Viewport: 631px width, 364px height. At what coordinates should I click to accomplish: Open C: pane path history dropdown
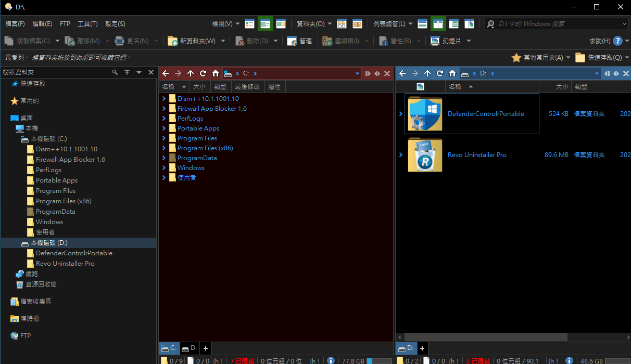pos(357,74)
